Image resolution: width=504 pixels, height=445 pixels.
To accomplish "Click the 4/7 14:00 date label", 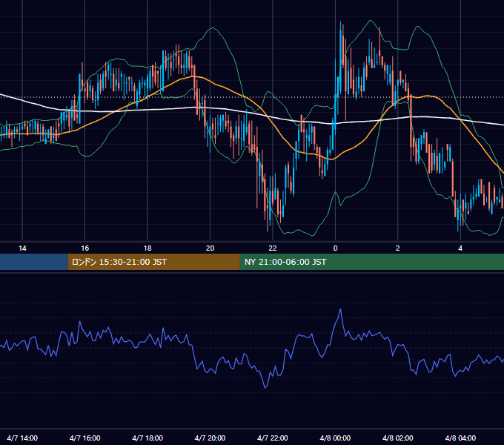I will [22, 438].
